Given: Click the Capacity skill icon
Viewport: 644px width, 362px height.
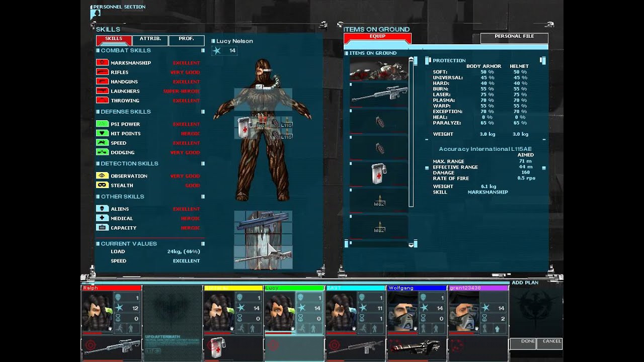Looking at the screenshot, I should click(x=102, y=228).
